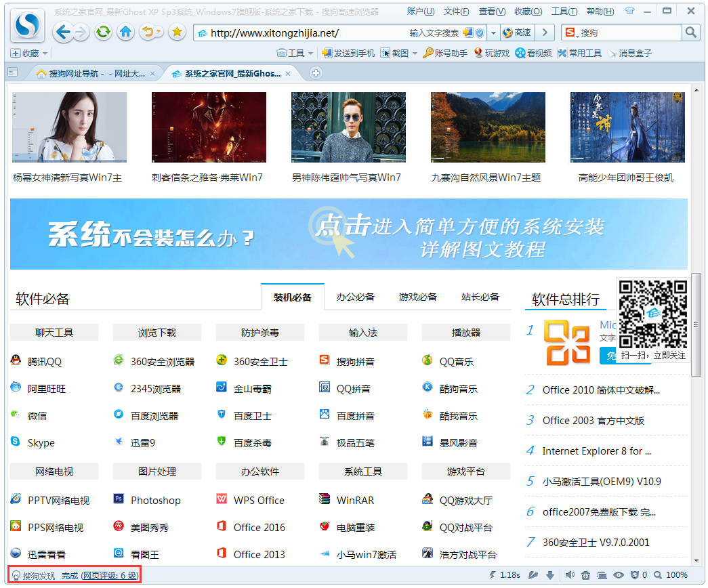Open 常用工具 toolbar item

(x=579, y=54)
